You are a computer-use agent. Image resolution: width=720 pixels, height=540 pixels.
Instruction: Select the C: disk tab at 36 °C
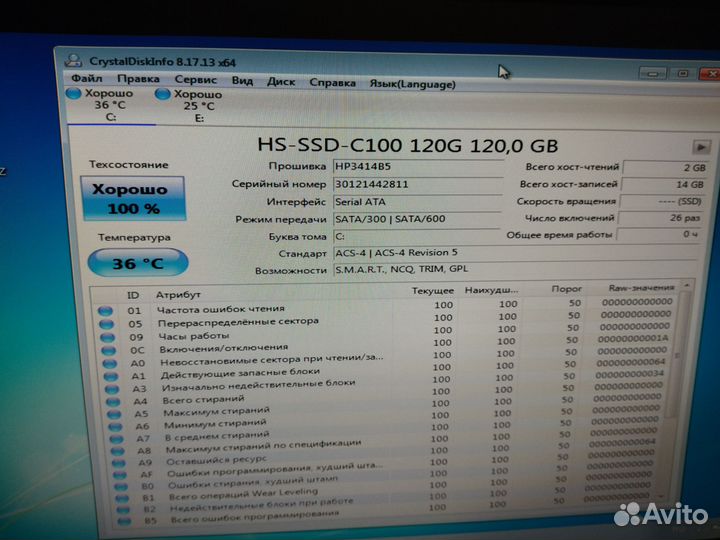tap(110, 105)
